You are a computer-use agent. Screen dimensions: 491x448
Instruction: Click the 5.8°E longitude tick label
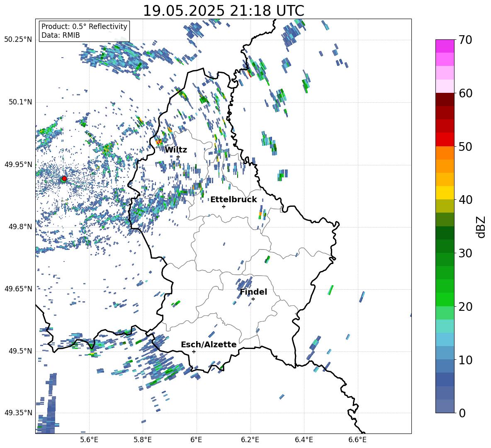pyautogui.click(x=143, y=440)
